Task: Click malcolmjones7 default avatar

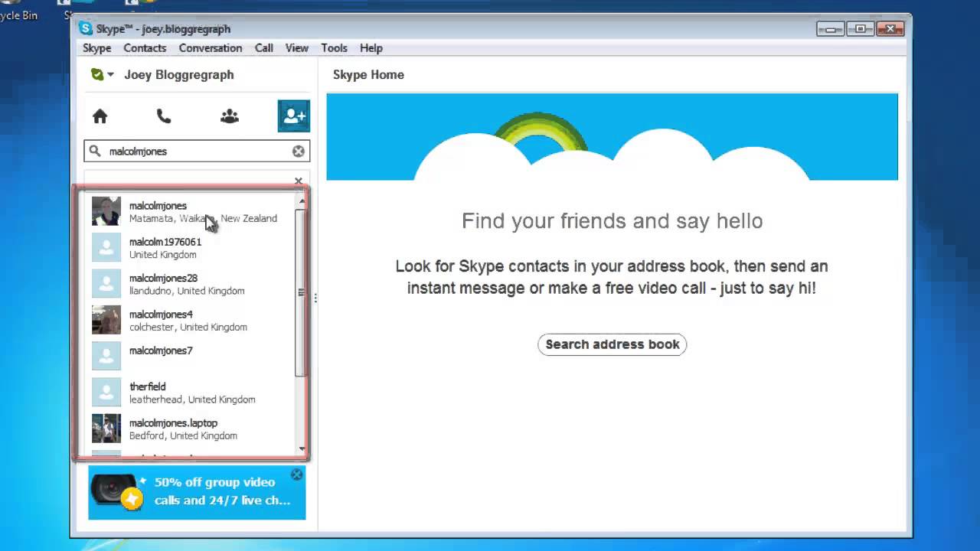Action: (x=106, y=356)
